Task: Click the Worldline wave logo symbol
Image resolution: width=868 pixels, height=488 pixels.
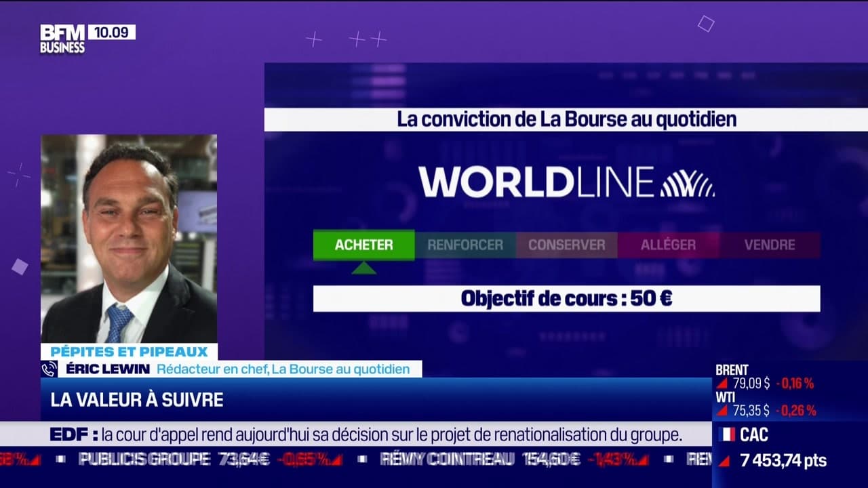Action: [x=687, y=182]
